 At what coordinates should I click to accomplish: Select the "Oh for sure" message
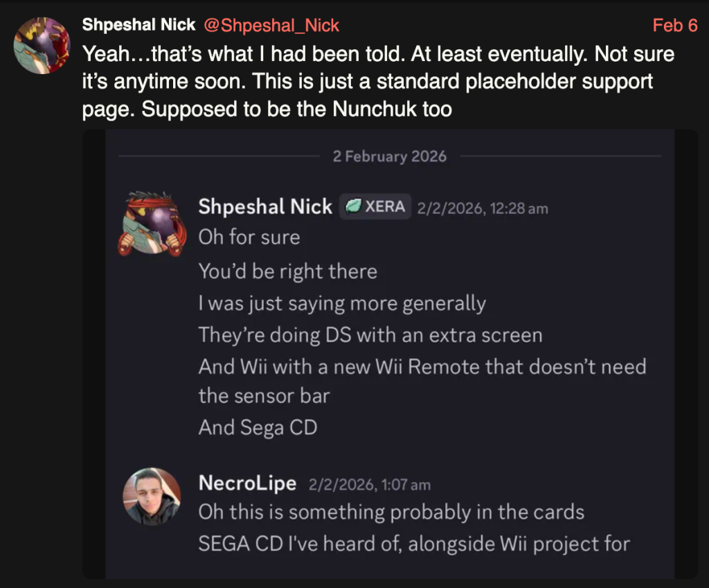pyautogui.click(x=249, y=238)
